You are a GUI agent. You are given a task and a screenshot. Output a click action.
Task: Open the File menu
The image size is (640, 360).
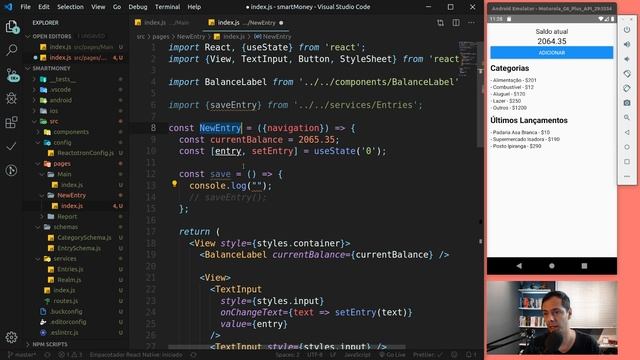click(x=25, y=7)
